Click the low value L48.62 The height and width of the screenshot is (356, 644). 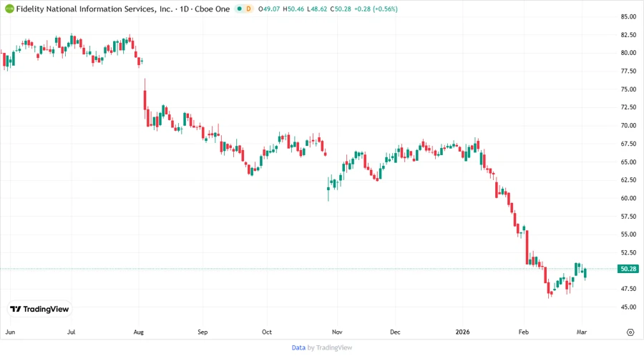[317, 9]
